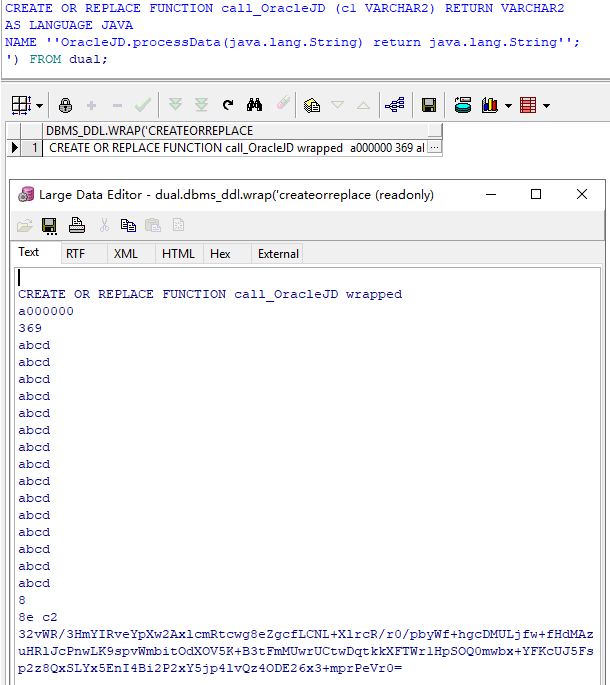Click the Paste clipboard icon
610x685 pixels.
coord(153,225)
